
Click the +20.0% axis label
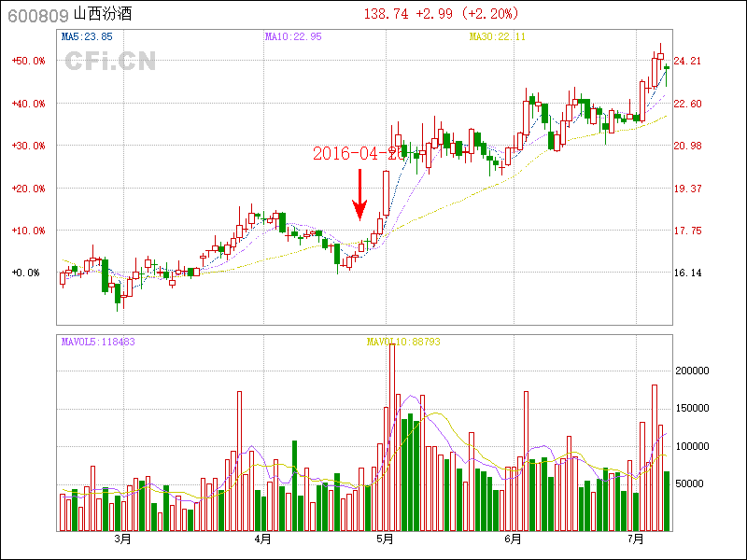point(29,189)
